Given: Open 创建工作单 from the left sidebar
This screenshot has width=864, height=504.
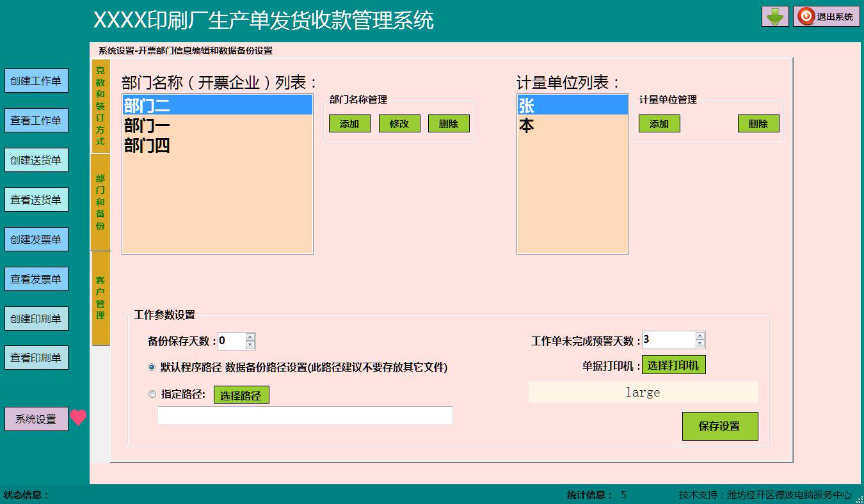Looking at the screenshot, I should [x=36, y=81].
